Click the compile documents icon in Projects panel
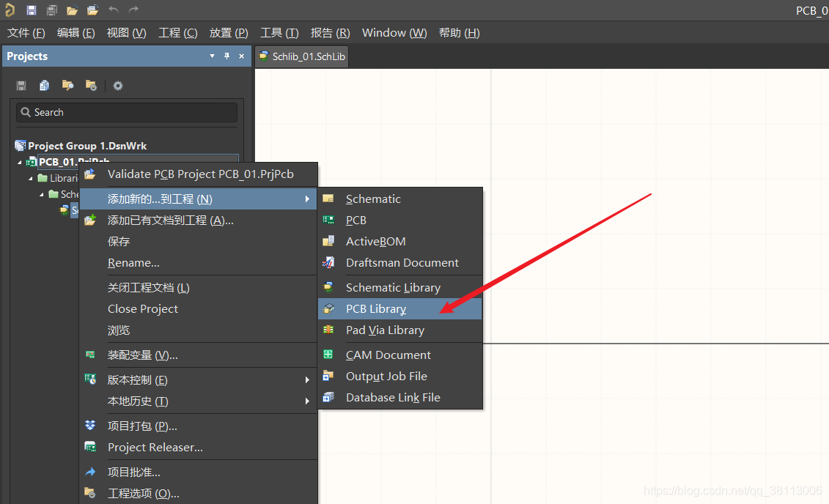 (45, 86)
